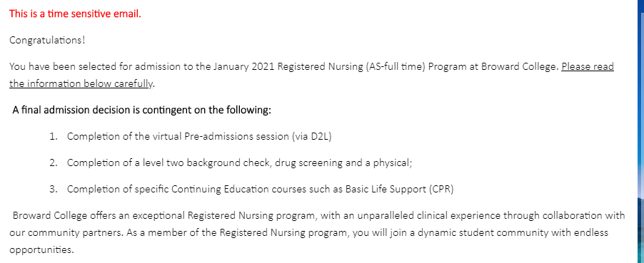Click the "(via D2L)" text
The width and height of the screenshot is (644, 263).
coord(312,136)
